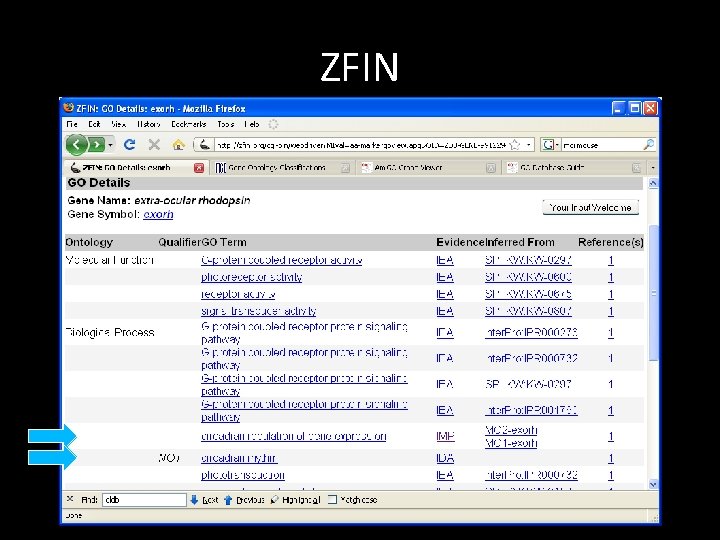Open the Tools menu
Viewport: 720px width, 540px height.
[225, 124]
